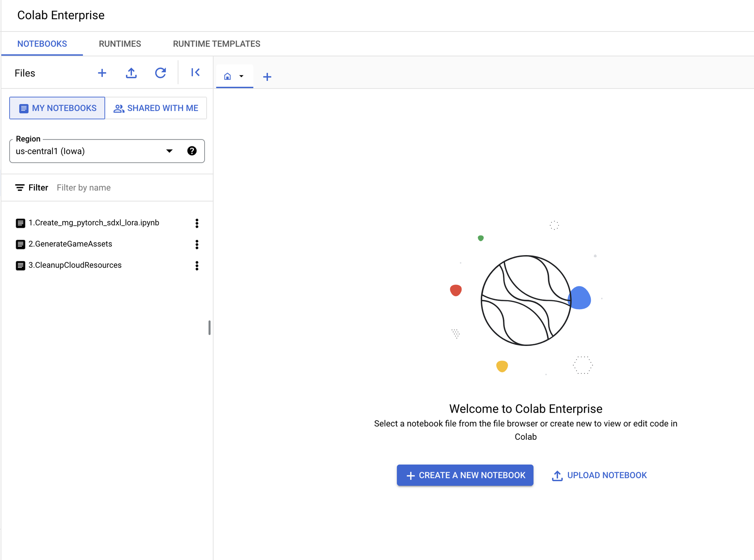Open the three-dot menu for 2.GenerateGameAssets
This screenshot has height=560, width=754.
click(197, 245)
